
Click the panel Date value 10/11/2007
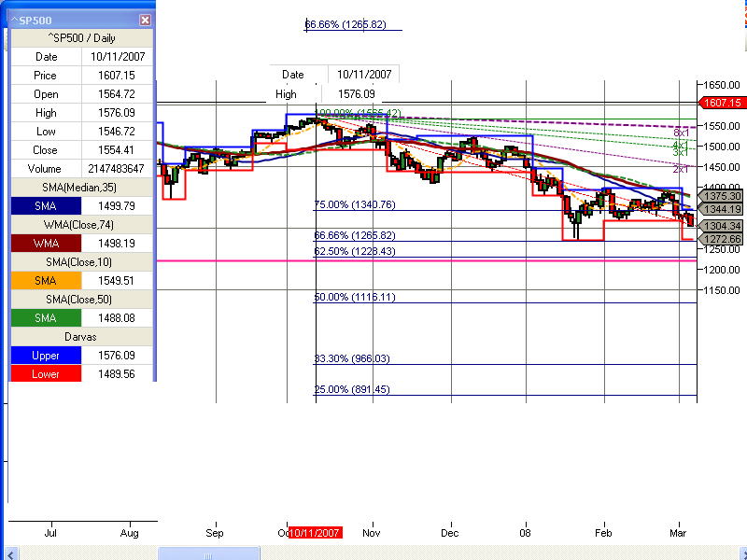pos(118,57)
